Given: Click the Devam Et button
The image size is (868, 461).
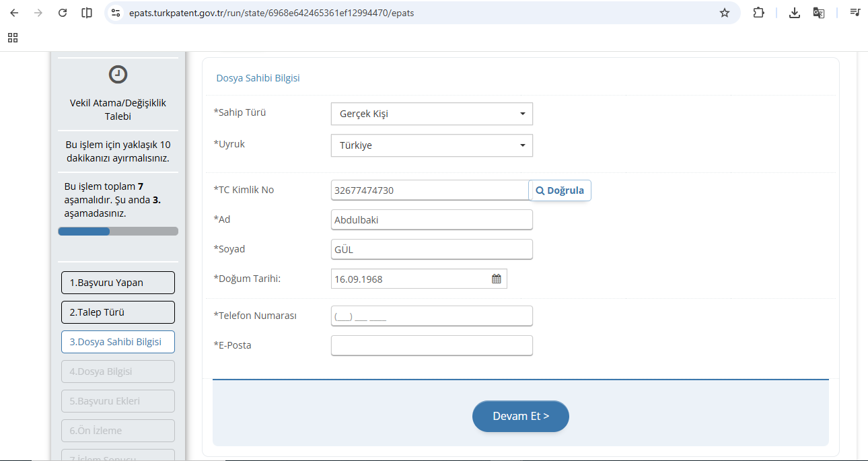Looking at the screenshot, I should [520, 416].
